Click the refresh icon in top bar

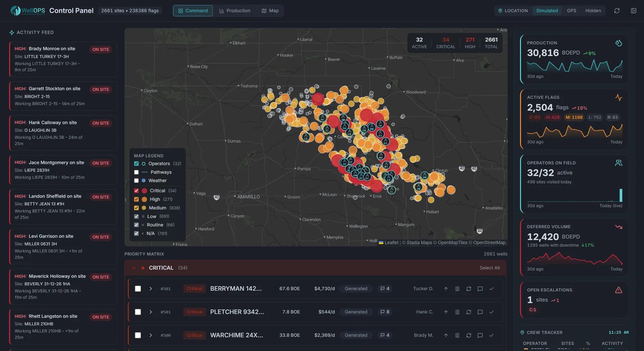[x=617, y=11]
